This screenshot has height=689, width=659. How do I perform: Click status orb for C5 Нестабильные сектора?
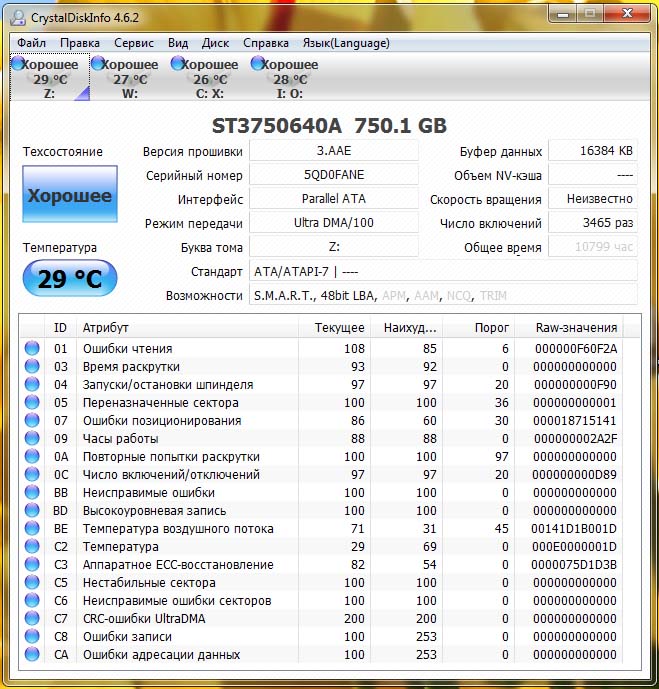click(x=32, y=582)
